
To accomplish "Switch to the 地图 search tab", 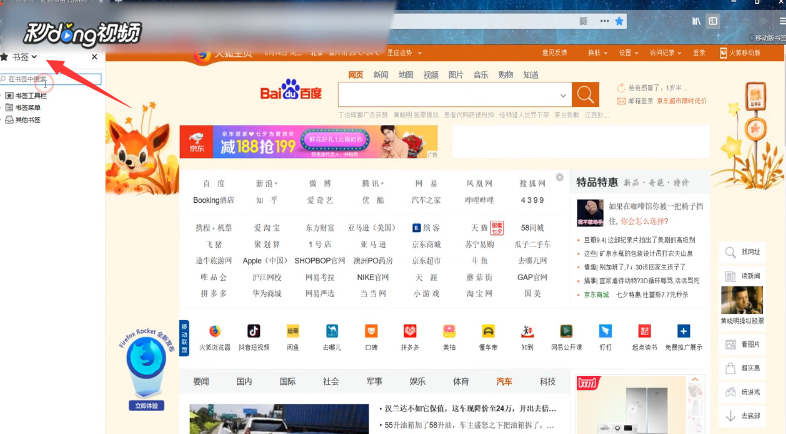I will point(406,75).
